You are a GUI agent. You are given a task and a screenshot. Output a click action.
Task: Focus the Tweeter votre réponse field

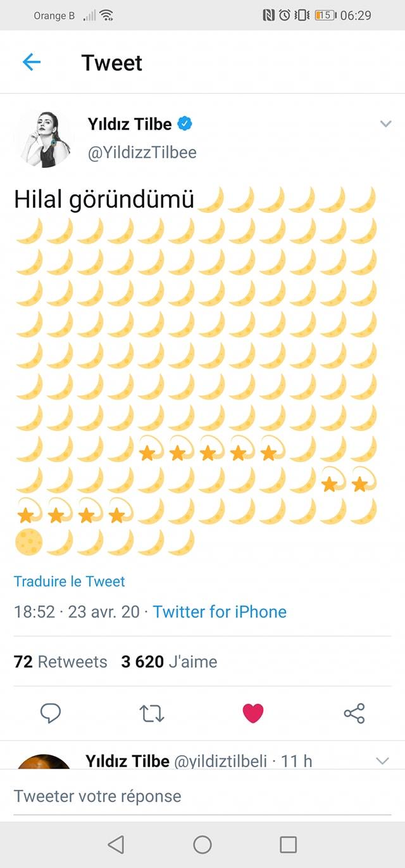[202, 796]
